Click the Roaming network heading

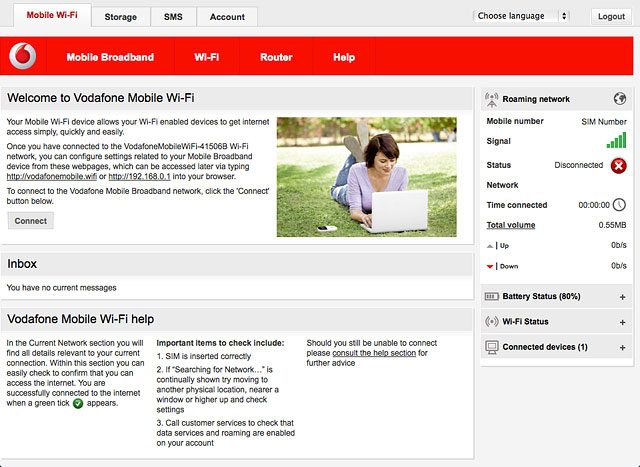pyautogui.click(x=536, y=99)
